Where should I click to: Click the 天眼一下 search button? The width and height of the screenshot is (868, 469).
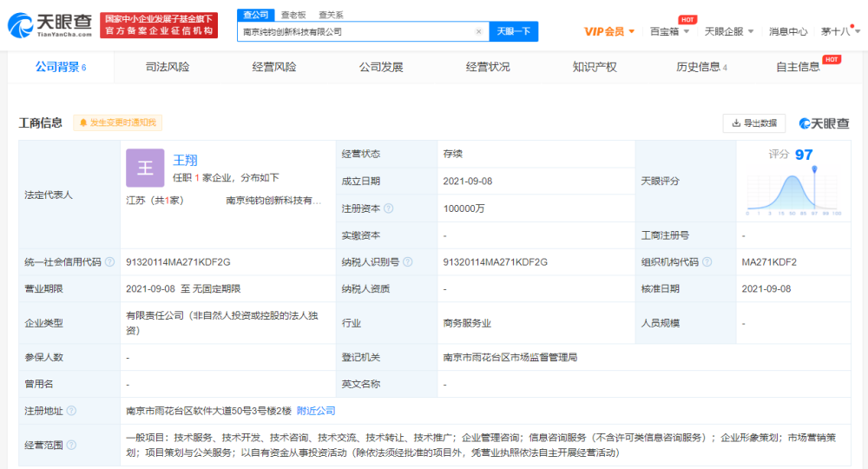click(x=514, y=31)
